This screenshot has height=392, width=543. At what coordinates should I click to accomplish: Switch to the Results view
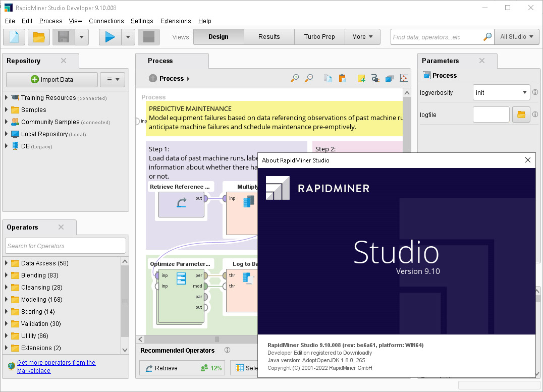click(268, 37)
